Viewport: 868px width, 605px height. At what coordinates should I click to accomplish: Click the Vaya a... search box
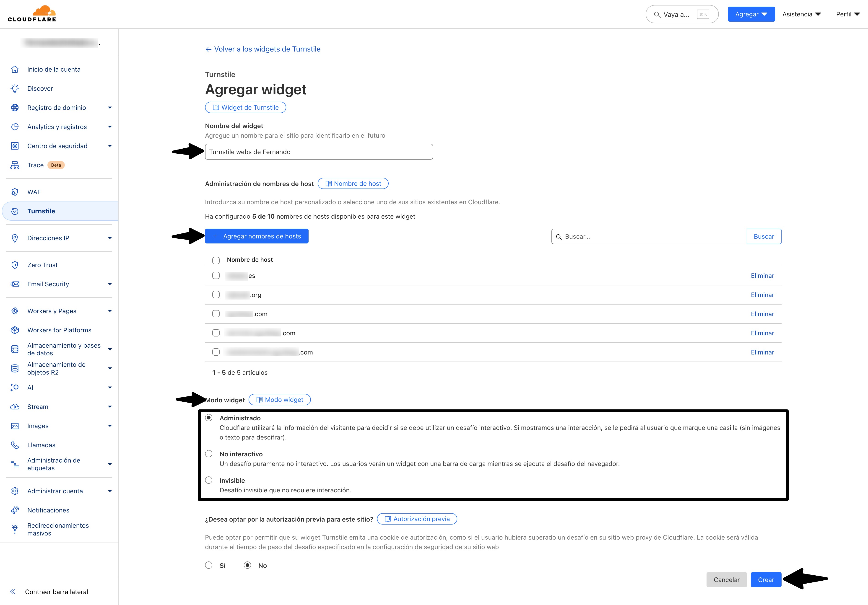[x=682, y=14]
